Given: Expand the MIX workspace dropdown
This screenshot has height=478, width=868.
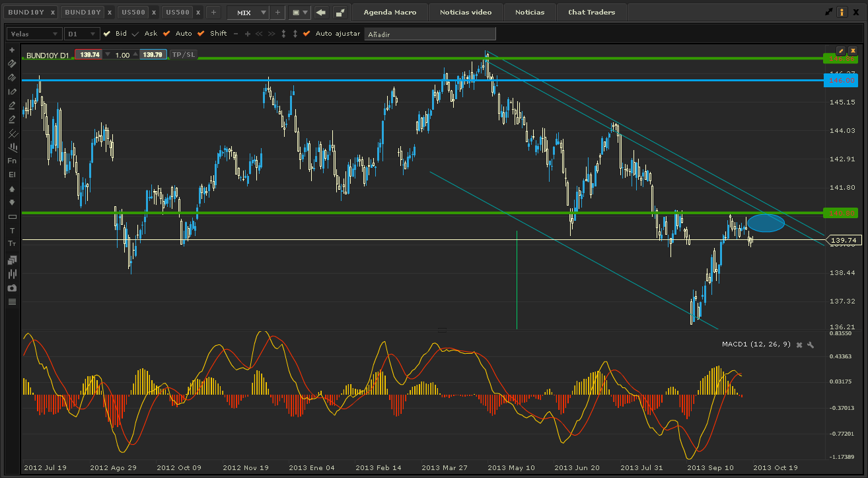Looking at the screenshot, I should (x=263, y=12).
